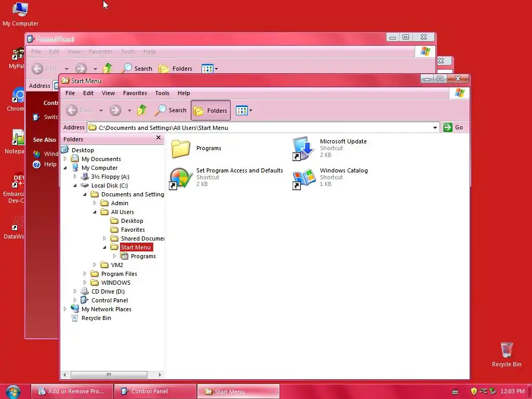Collapse Start Menu tree node
This screenshot has width=532, height=399.
coord(104,247)
